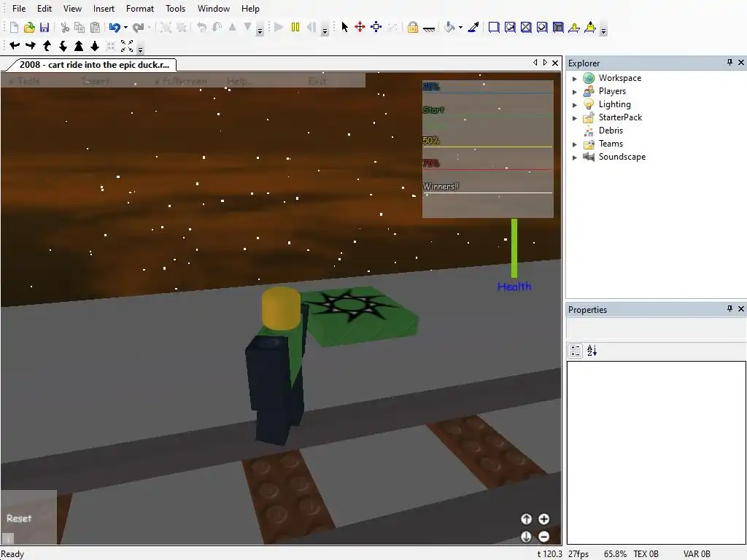Click the camera zoom-out down-arrow icon
Viewport: 747px width, 560px height.
coord(95,46)
